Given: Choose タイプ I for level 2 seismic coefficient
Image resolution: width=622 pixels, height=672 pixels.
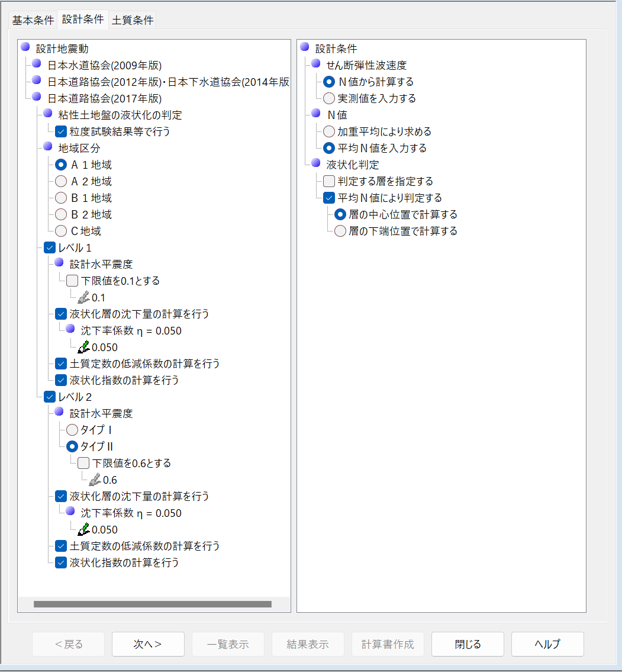Looking at the screenshot, I should point(72,430).
